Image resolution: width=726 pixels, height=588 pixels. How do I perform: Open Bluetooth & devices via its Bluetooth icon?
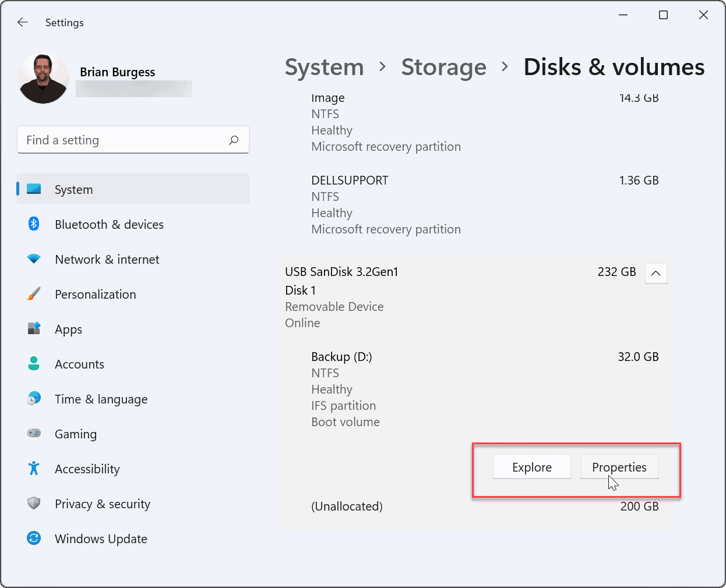(33, 224)
